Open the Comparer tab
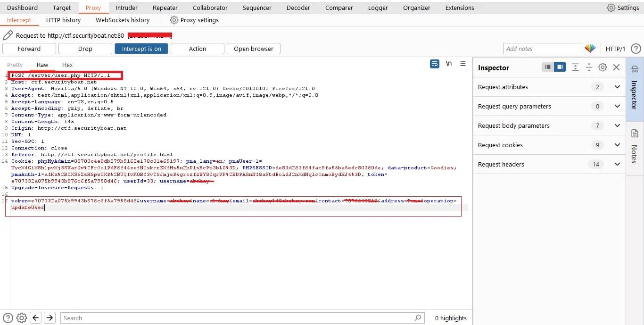This screenshot has height=325, width=644. click(339, 8)
